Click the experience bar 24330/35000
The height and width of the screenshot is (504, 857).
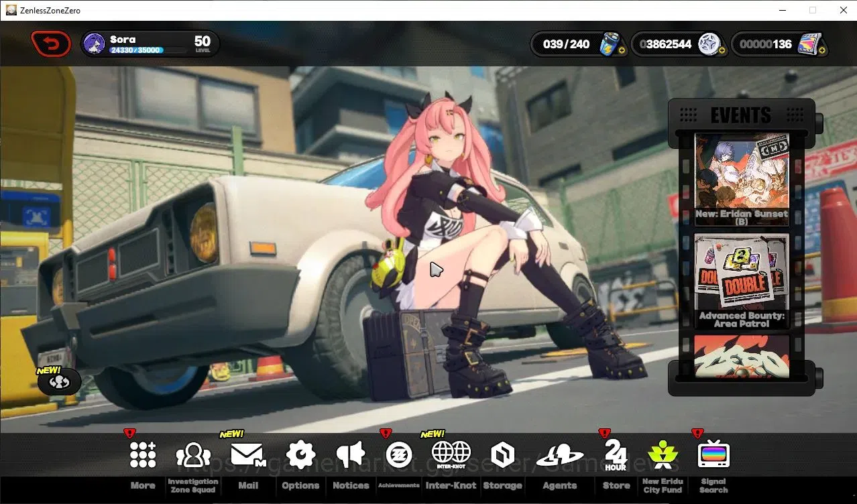click(x=148, y=50)
